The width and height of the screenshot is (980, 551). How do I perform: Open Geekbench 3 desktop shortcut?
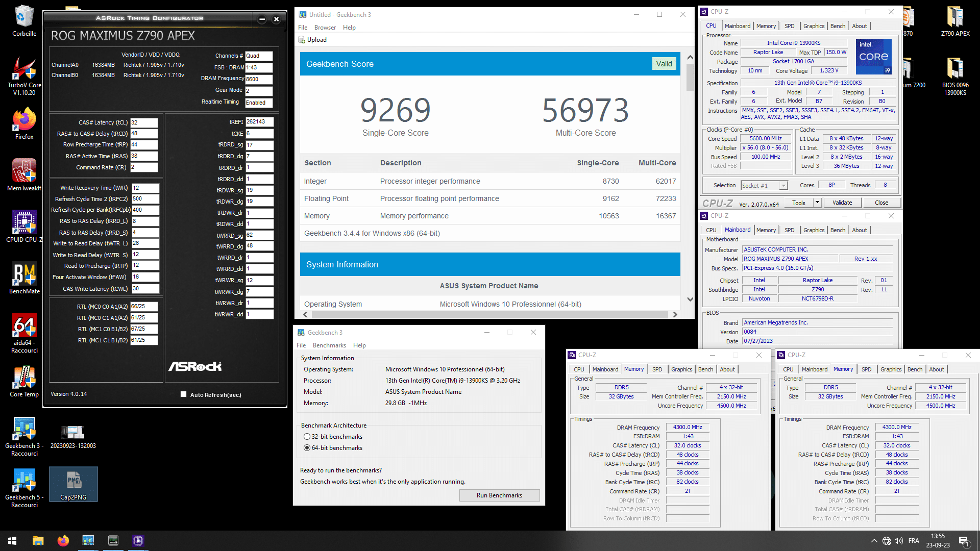click(x=24, y=436)
